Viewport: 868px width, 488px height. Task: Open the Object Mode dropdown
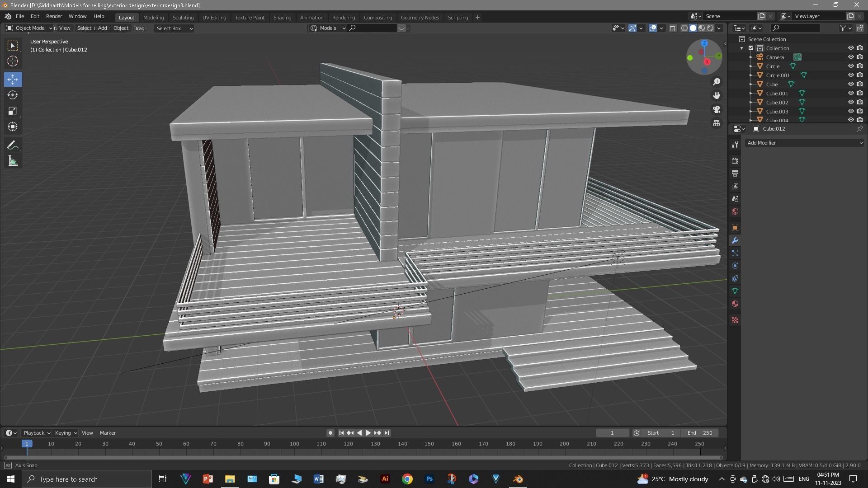(29, 28)
